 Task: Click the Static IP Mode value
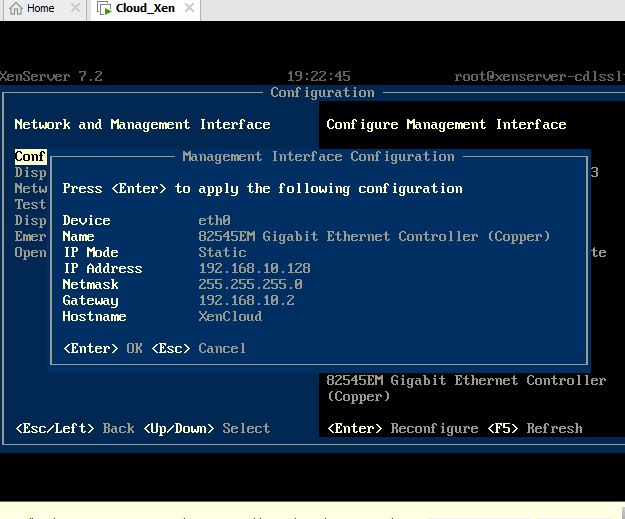[x=222, y=252]
